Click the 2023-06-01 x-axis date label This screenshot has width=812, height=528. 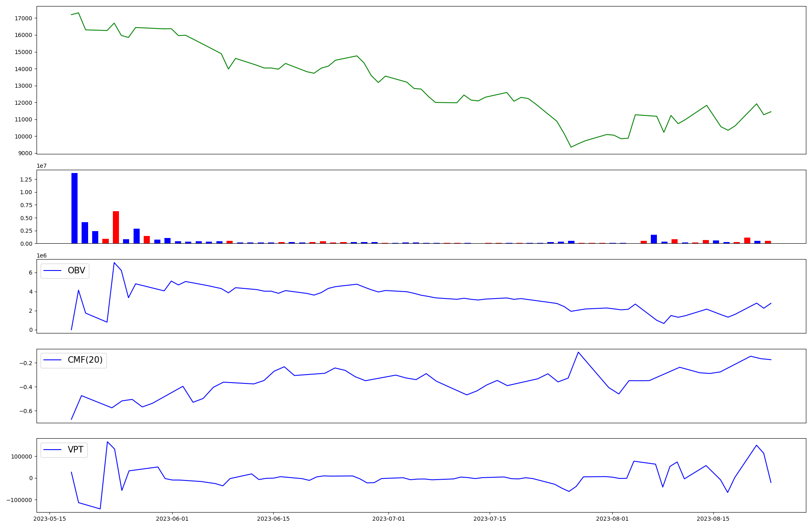coord(172,519)
